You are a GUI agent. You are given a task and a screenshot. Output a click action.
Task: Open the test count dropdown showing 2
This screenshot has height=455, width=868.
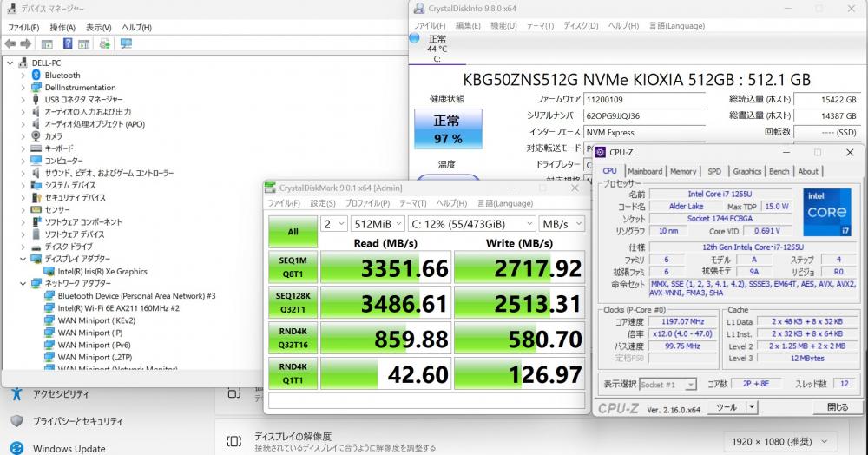point(334,224)
